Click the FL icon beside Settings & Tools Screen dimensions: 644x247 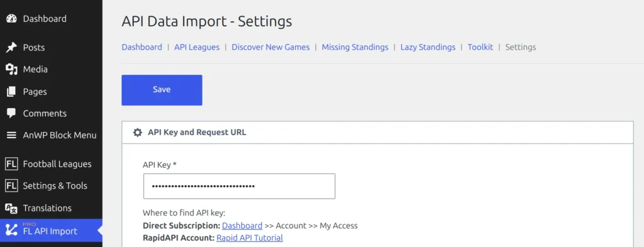11,186
